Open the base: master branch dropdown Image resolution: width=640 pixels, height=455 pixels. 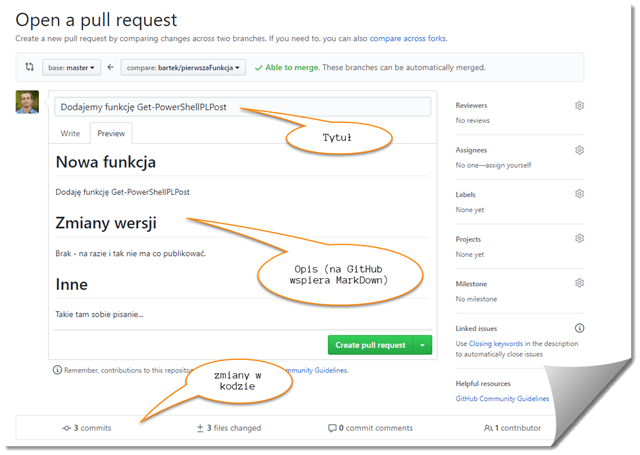pos(73,68)
